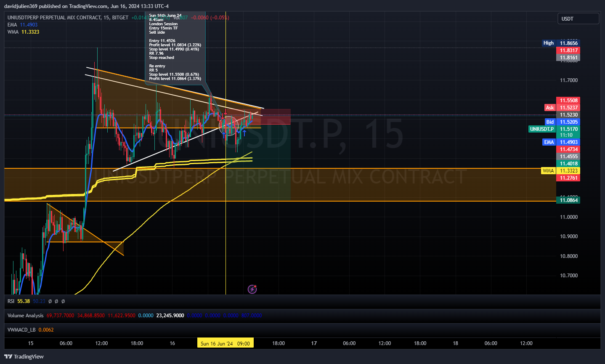Click the red 11.4734 price label
This screenshot has height=364, width=605.
click(x=568, y=149)
